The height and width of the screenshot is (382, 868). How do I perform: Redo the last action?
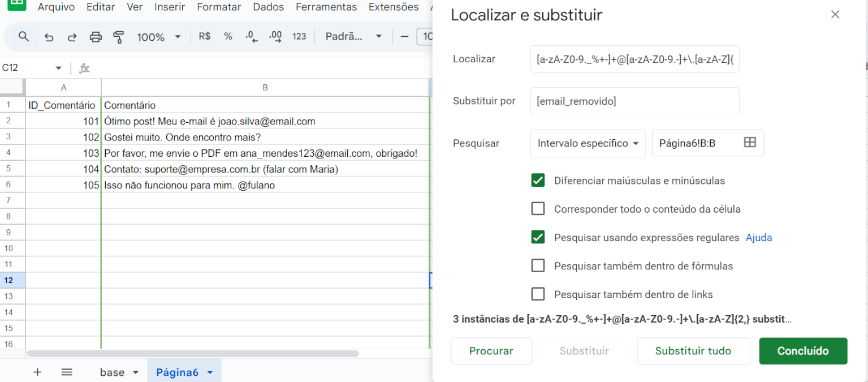72,37
